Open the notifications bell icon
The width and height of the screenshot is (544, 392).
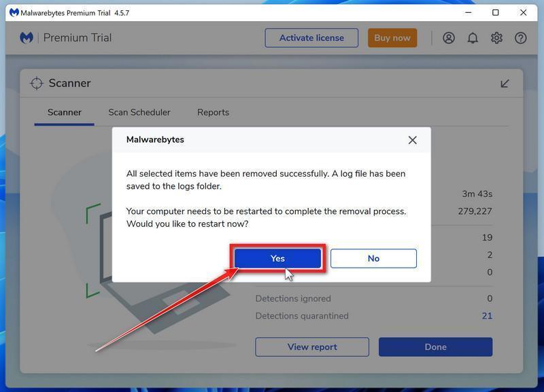point(473,38)
